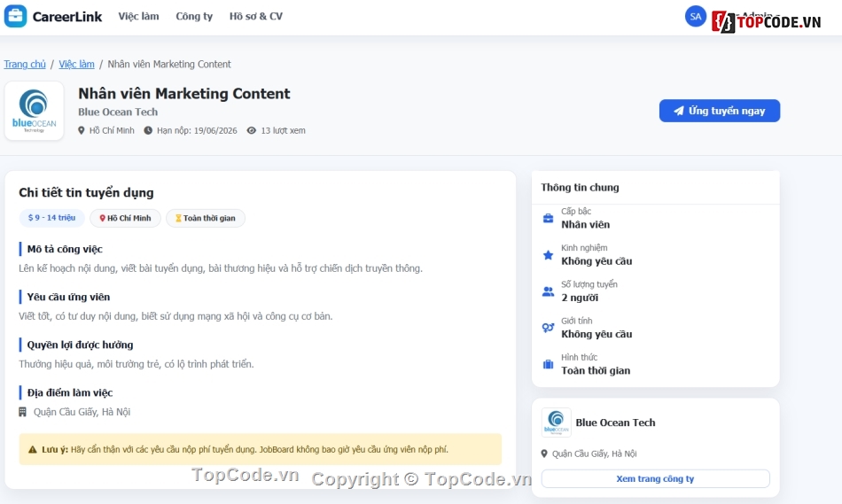
Task: Open the Công ty navigation menu
Action: 194,16
